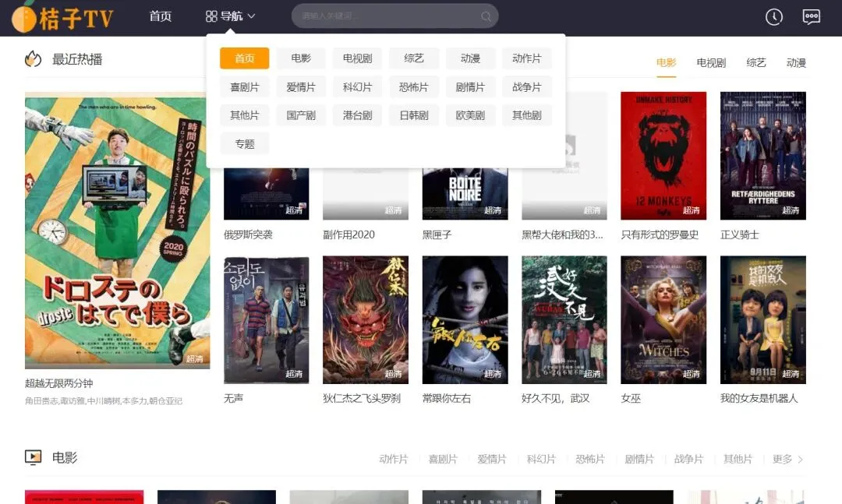Screen dimensions: 842x504
Task: Select 动漫 in the navigation dropdown
Action: tap(470, 58)
